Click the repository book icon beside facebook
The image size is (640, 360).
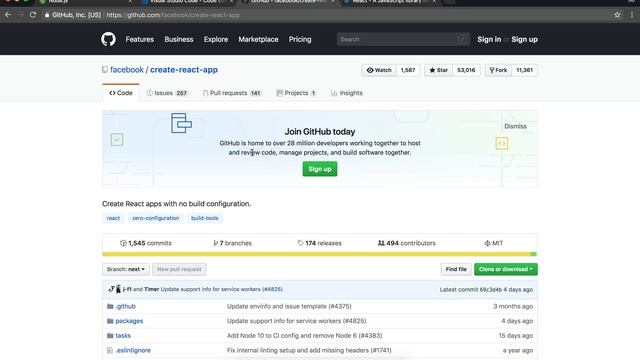point(105,70)
